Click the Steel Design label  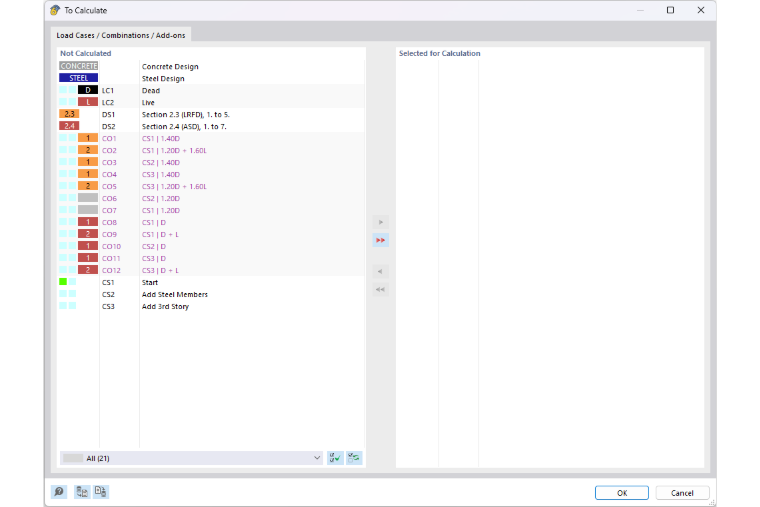pos(163,79)
